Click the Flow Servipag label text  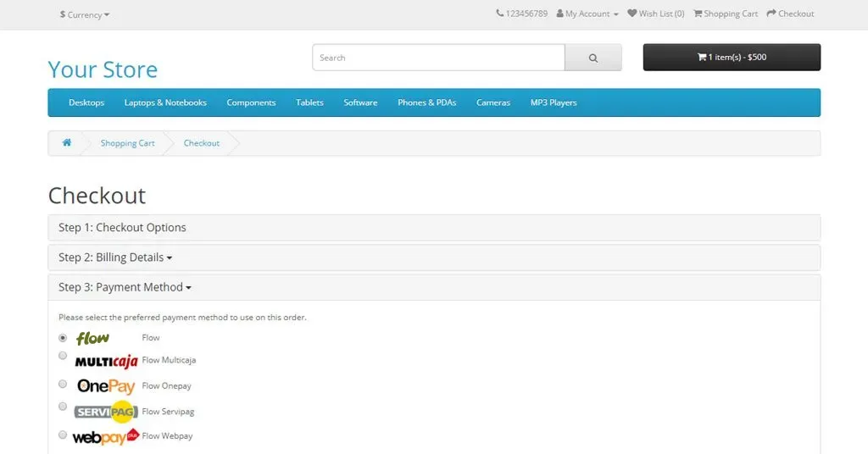[x=168, y=412]
